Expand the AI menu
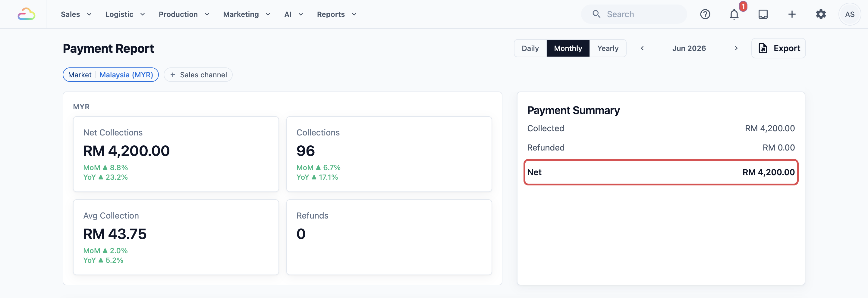The width and height of the screenshot is (868, 298). click(293, 14)
